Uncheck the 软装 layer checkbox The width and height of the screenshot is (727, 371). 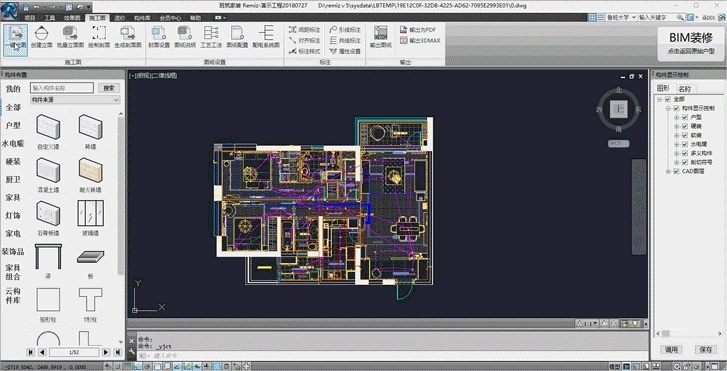pos(685,135)
